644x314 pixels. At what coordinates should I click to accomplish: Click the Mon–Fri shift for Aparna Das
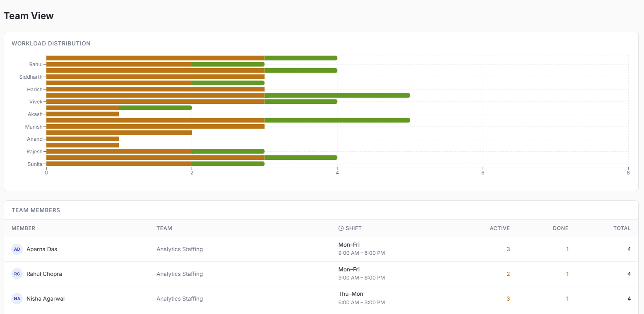(x=349, y=245)
